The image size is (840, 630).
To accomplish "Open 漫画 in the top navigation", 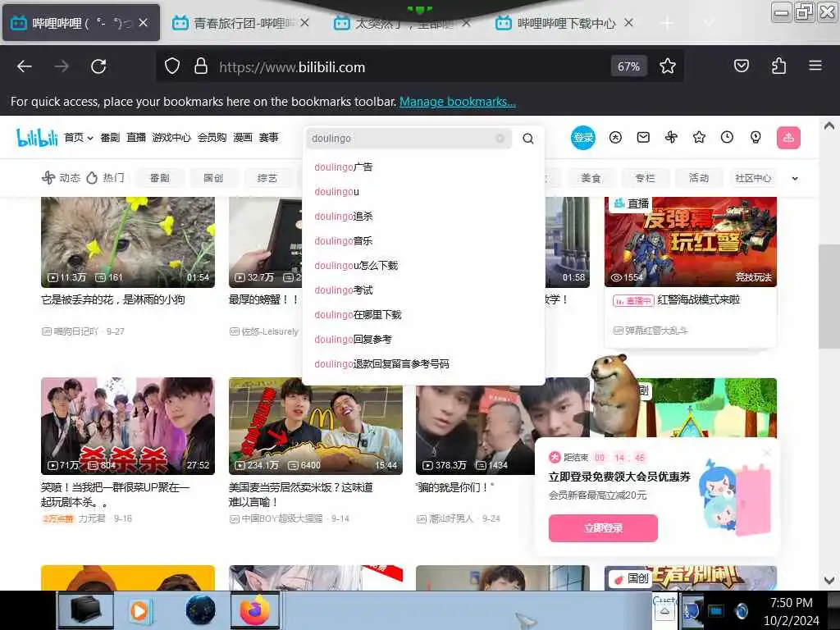I will point(243,138).
